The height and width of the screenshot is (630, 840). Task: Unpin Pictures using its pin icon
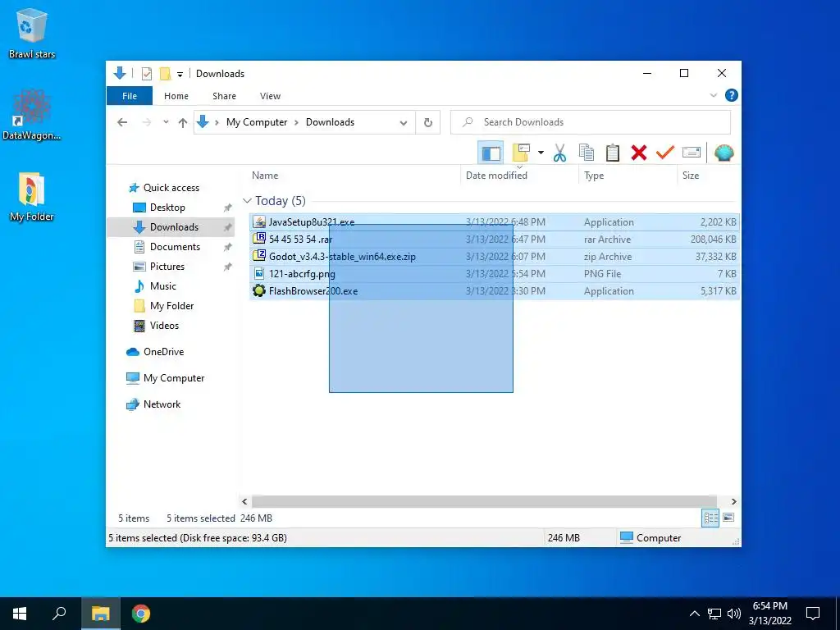point(228,267)
